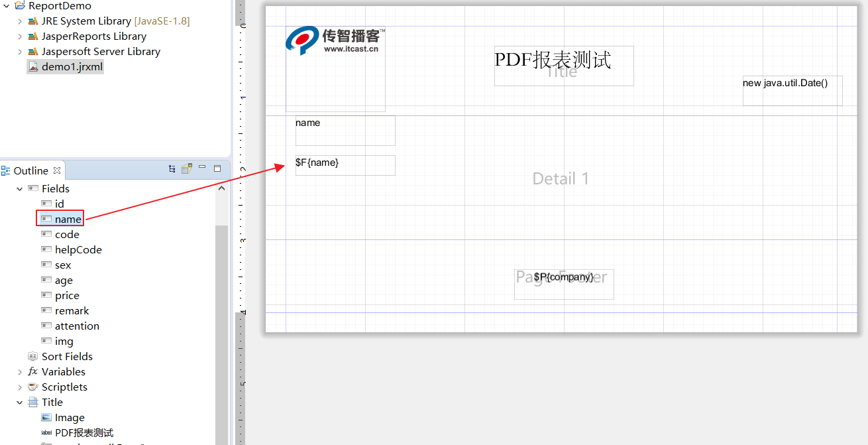This screenshot has width=868, height=445.
Task: Switch to the Outline tab
Action: tap(29, 170)
